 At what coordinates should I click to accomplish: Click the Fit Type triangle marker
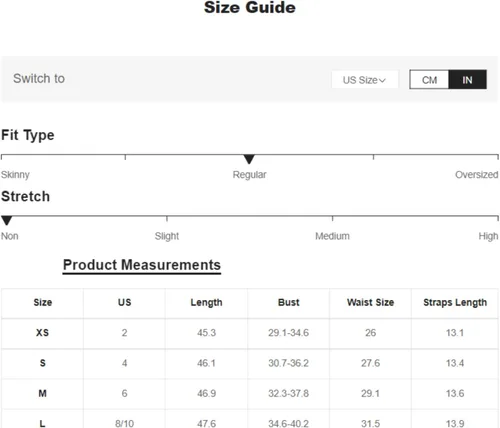coord(249,159)
